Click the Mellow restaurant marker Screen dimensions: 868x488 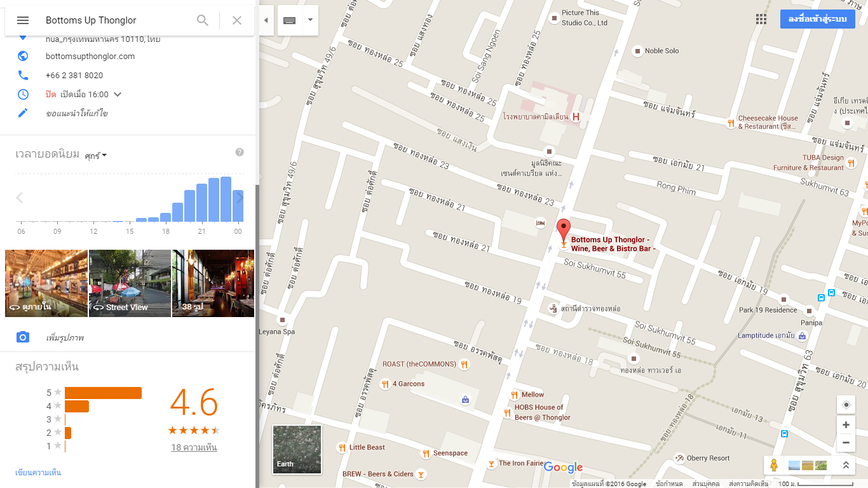click(x=514, y=395)
